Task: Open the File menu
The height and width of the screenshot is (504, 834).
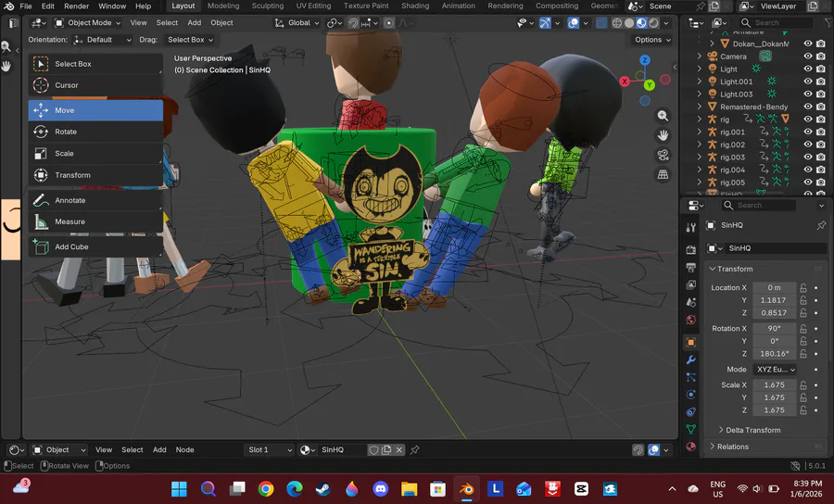Action: point(26,6)
